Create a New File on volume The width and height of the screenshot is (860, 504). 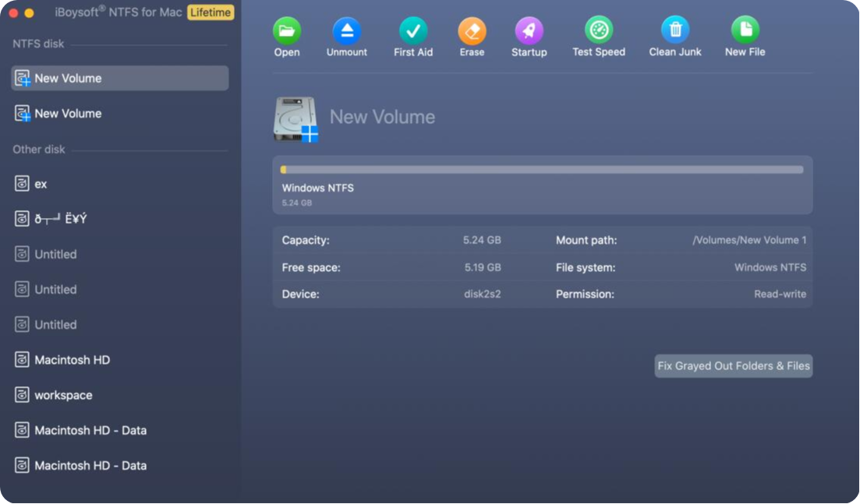(x=745, y=37)
